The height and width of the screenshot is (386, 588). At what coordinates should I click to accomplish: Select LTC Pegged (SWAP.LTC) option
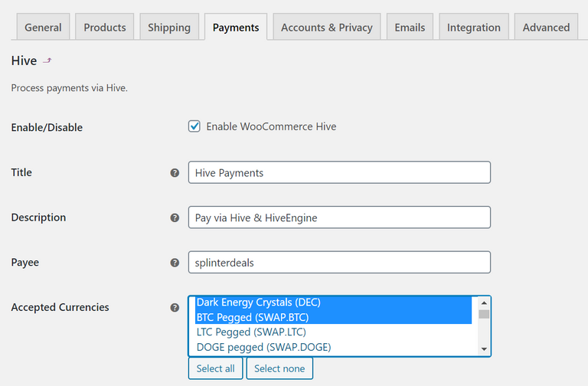[333, 332]
